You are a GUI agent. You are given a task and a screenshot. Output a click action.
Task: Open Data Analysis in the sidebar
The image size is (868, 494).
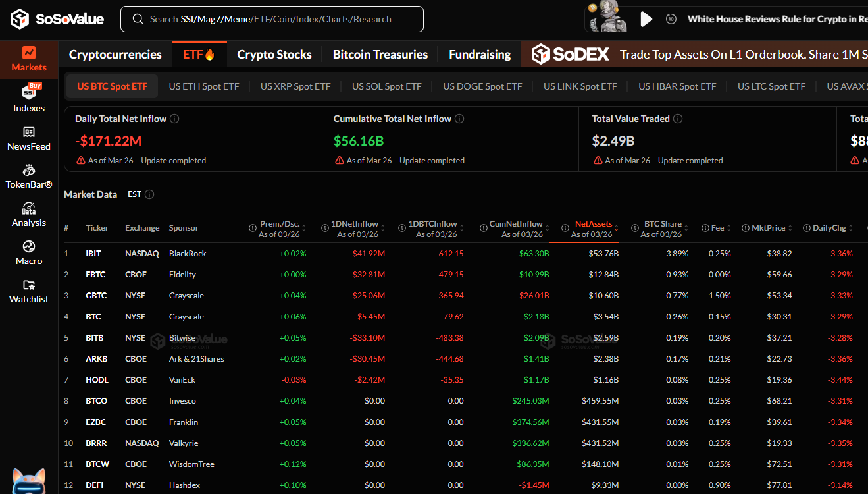click(29, 215)
